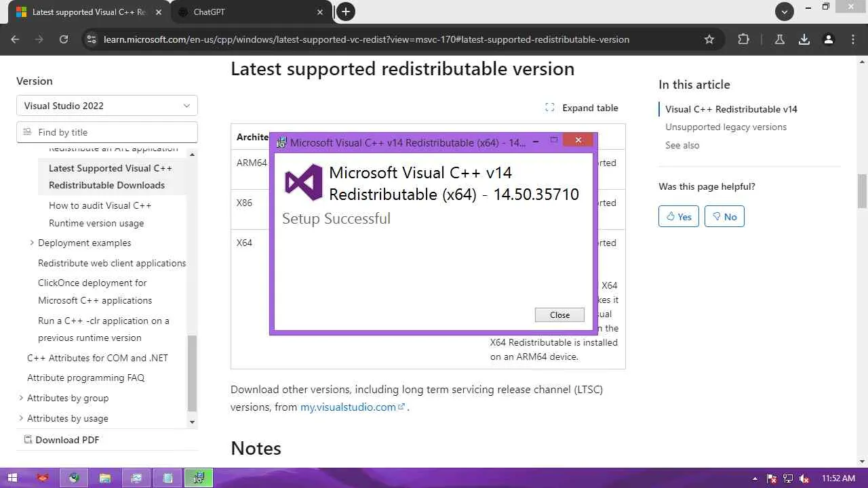Open the browser Downloads icon
Screen dimensions: 868x488
(x=804, y=39)
